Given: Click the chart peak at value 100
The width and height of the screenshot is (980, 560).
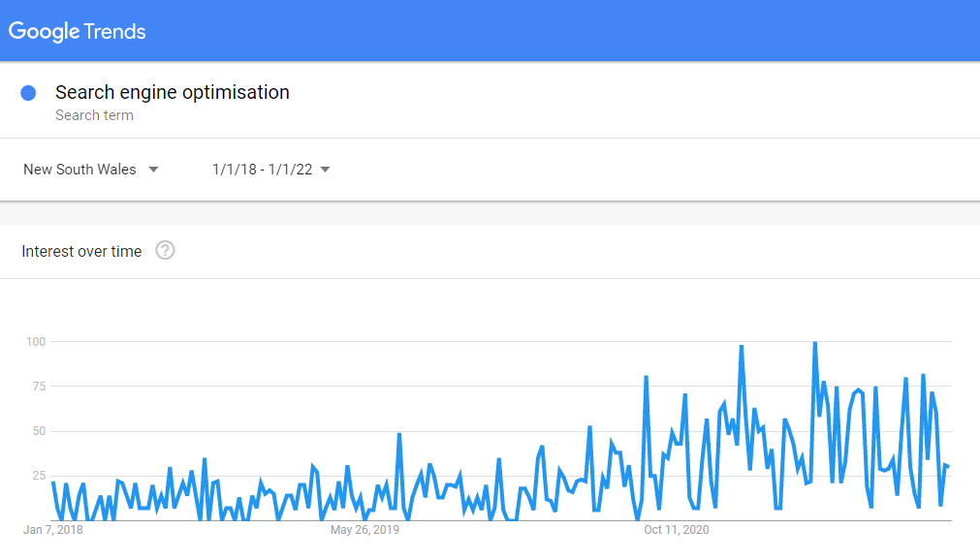Looking at the screenshot, I should tap(815, 343).
